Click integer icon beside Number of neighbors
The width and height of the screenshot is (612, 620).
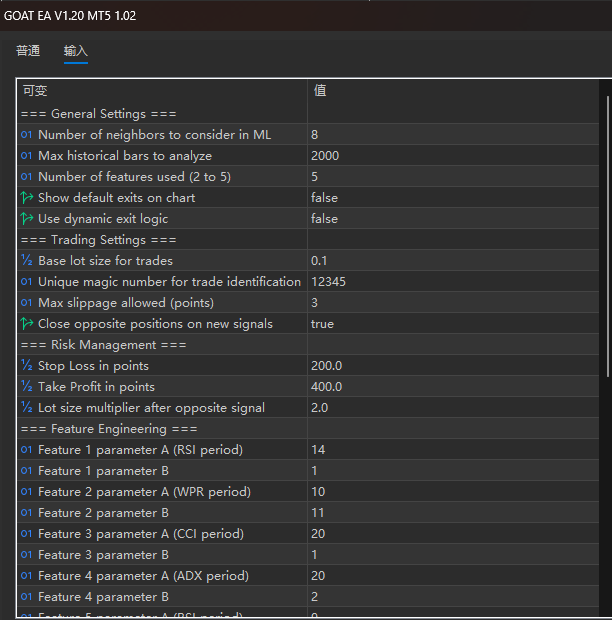(26, 135)
